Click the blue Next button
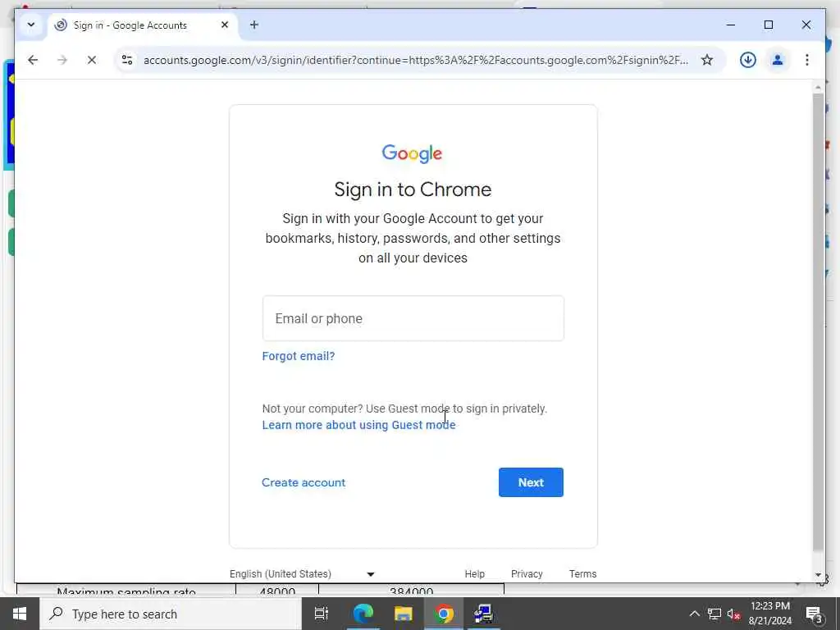The width and height of the screenshot is (840, 630). [x=531, y=482]
